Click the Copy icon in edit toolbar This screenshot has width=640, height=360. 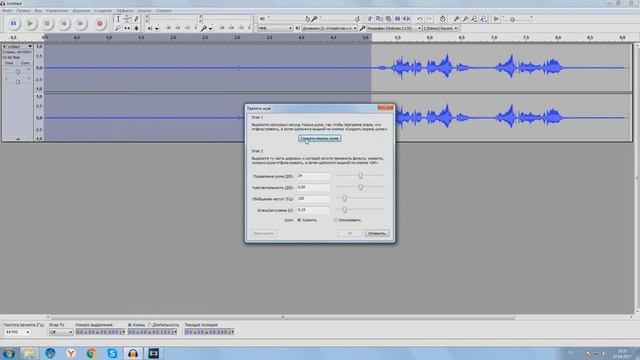tap(379, 19)
